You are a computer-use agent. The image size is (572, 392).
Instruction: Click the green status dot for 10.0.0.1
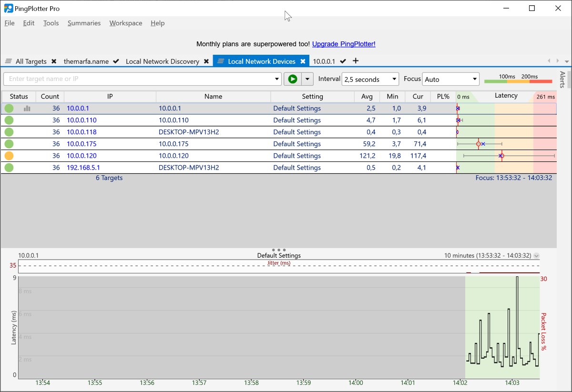click(x=9, y=108)
